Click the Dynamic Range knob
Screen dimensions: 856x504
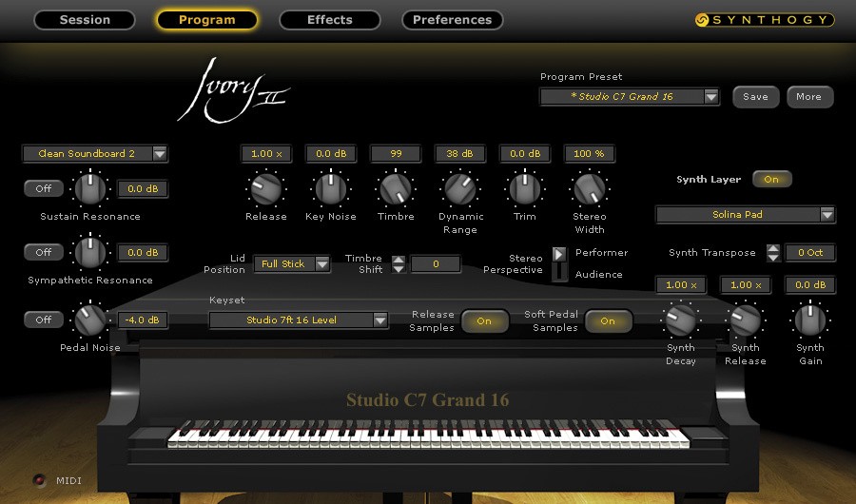click(460, 188)
